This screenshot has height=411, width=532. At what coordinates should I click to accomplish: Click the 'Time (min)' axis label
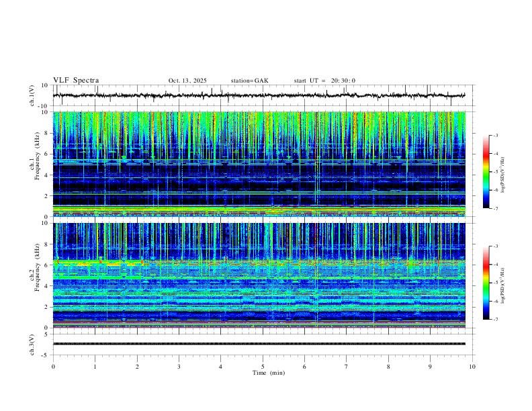(269, 373)
